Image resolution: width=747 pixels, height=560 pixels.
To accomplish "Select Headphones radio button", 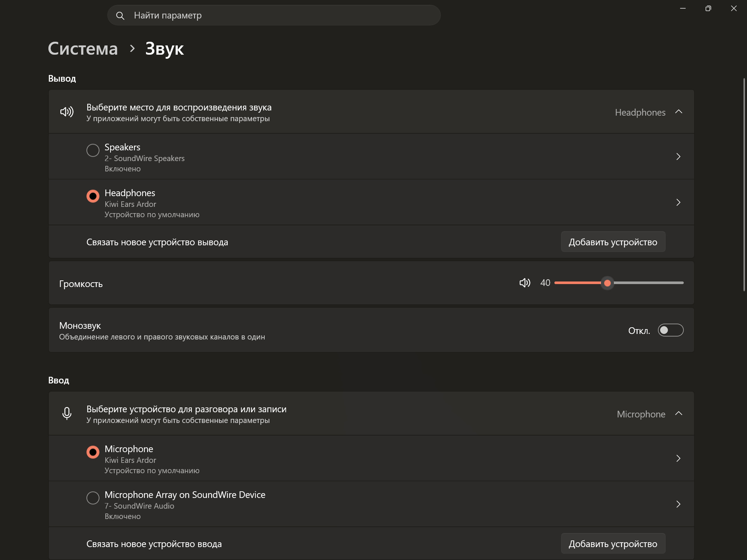I will (x=93, y=196).
